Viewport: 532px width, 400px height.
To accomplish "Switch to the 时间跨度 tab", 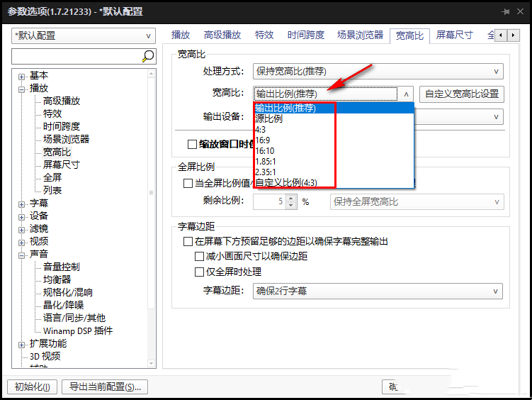I will 306,35.
